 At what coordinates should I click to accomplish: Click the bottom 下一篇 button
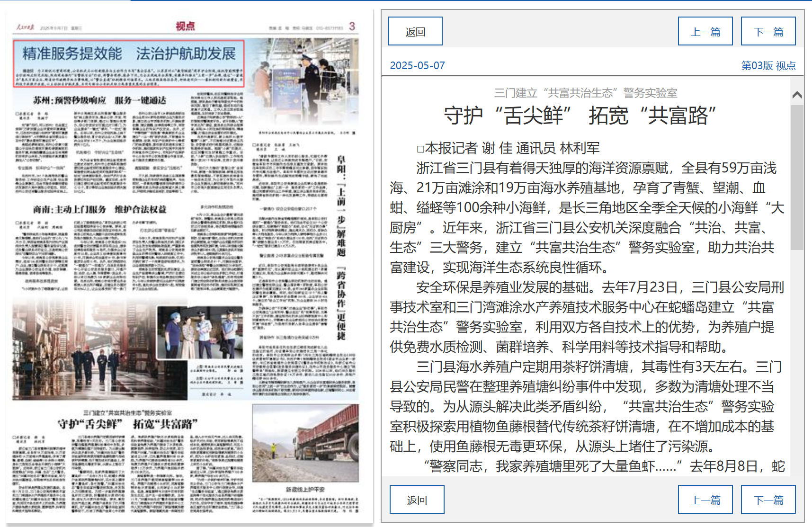coord(768,500)
